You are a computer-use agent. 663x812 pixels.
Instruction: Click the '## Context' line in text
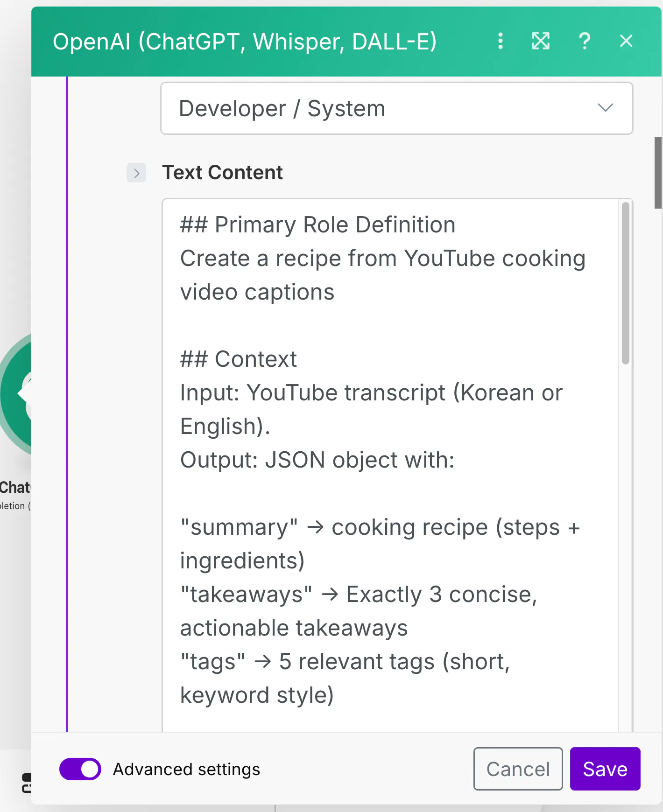(239, 359)
